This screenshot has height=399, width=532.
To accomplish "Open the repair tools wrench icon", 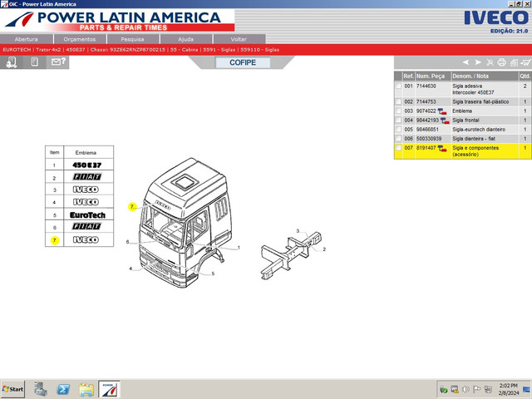I will pyautogui.click(x=490, y=62).
